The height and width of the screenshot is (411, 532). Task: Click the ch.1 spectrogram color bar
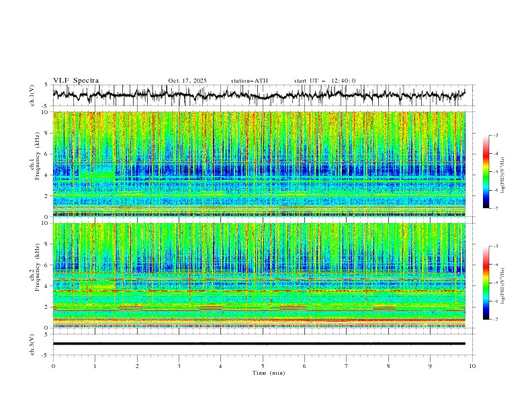486,172
